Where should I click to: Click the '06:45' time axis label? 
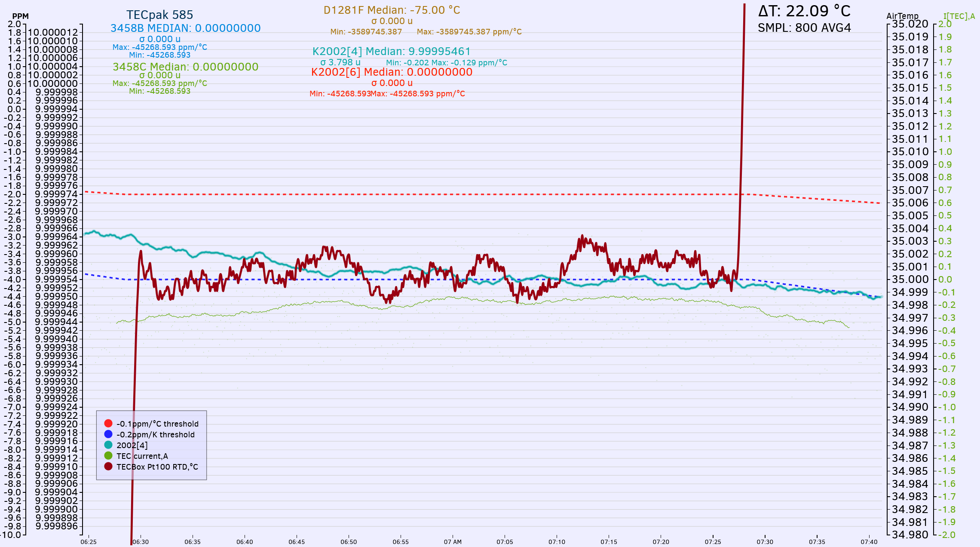pyautogui.click(x=297, y=542)
